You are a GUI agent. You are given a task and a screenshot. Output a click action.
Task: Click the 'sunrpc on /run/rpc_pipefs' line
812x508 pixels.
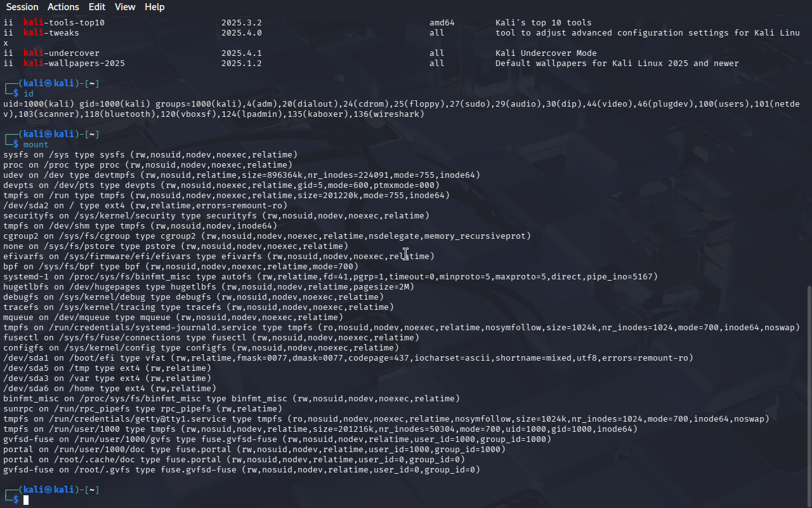pyautogui.click(x=143, y=409)
